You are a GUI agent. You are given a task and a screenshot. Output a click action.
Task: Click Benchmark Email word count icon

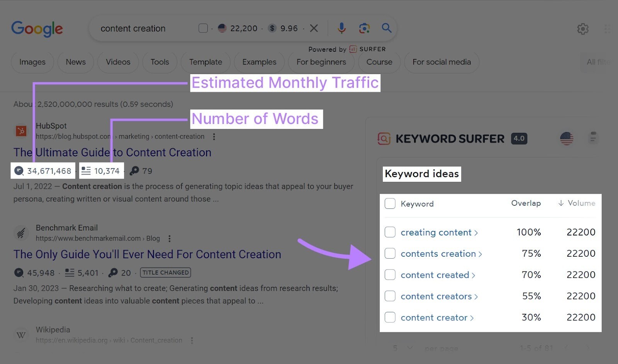[x=70, y=273]
